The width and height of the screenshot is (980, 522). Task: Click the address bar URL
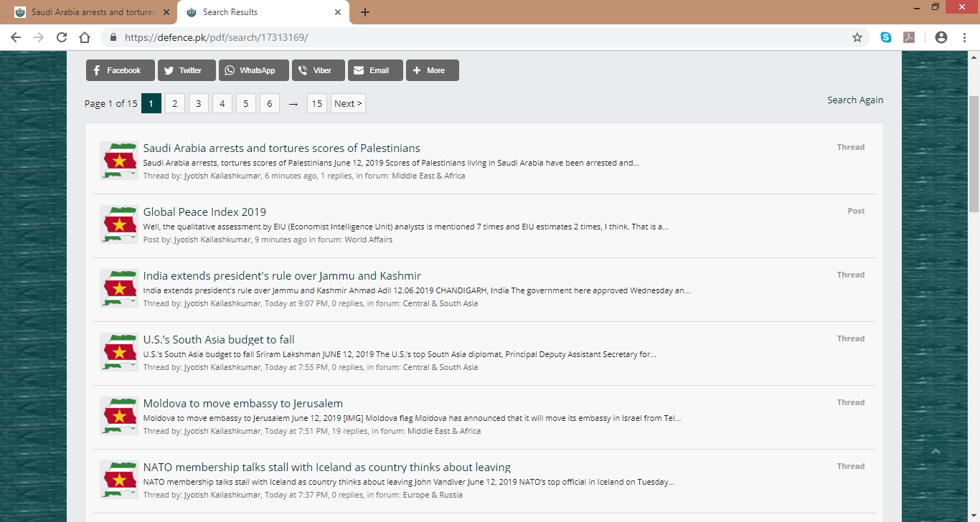click(216, 37)
